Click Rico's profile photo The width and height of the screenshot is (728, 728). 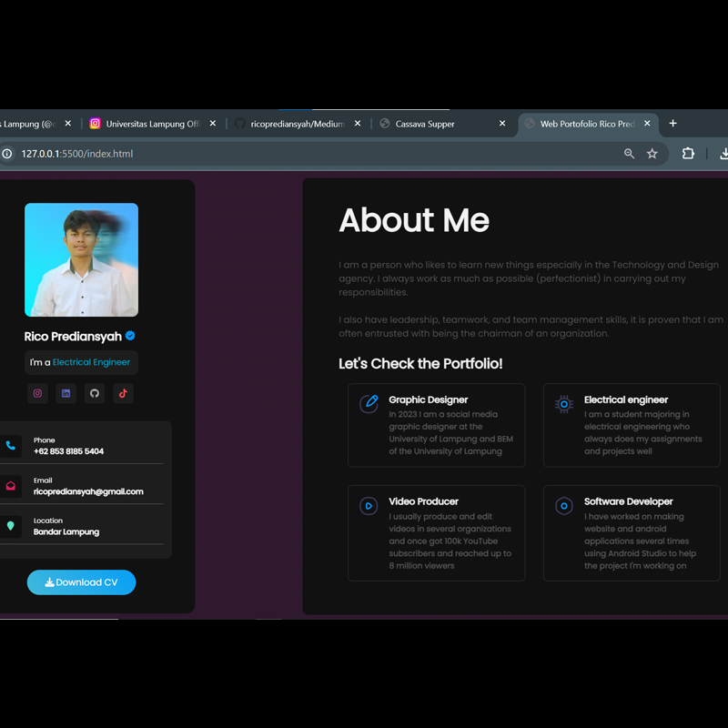point(82,259)
